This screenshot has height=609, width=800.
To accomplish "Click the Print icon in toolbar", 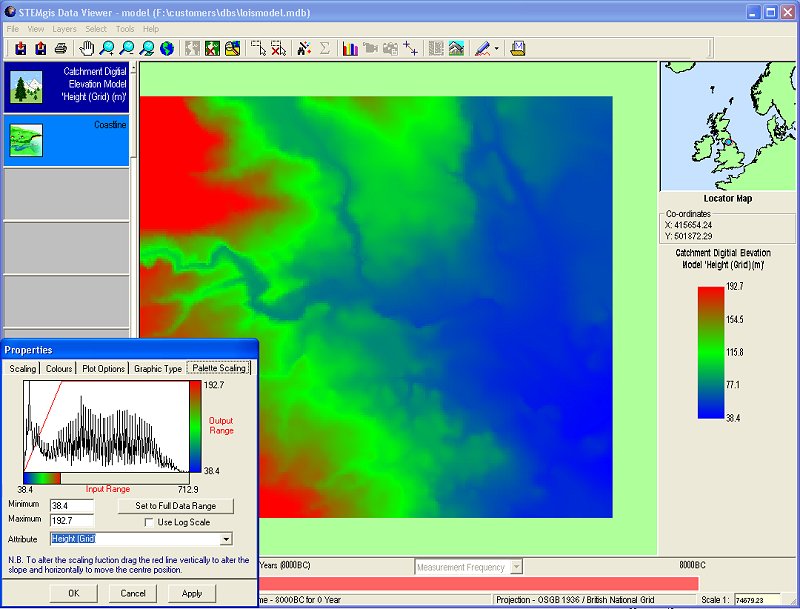I will 61,48.
